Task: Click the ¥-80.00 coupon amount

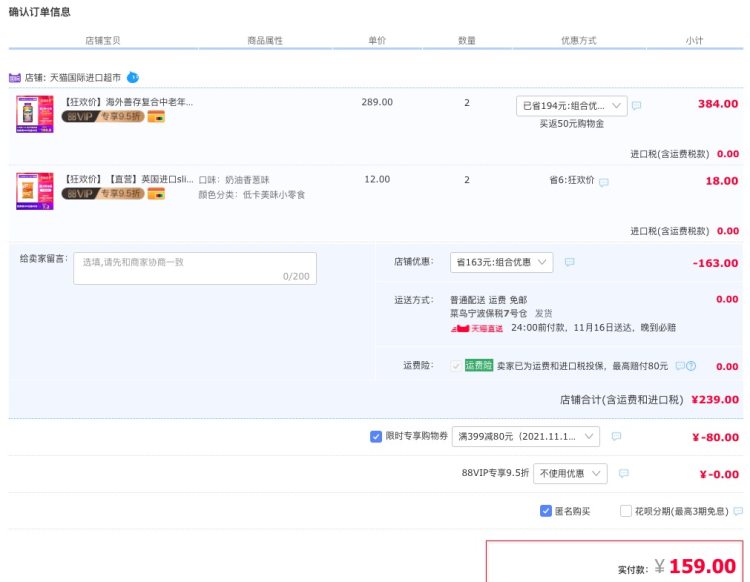Action: (715, 437)
